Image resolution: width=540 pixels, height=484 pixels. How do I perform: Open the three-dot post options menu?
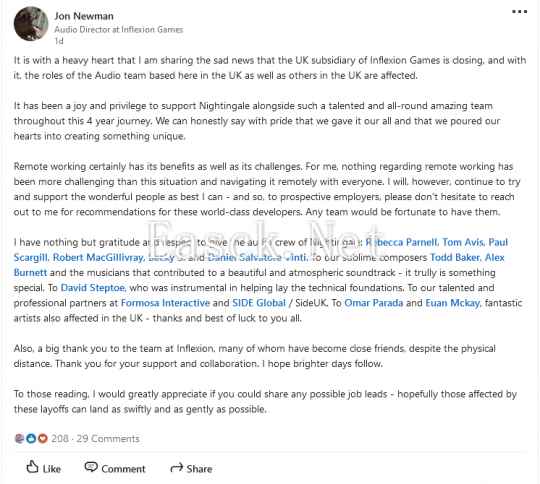(519, 11)
